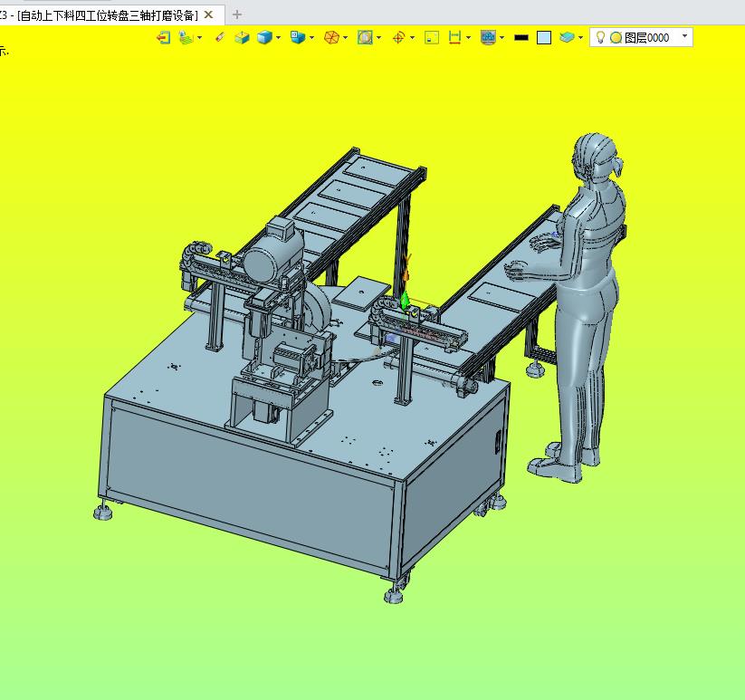Expand arrow next to section view icon
Viewport: 745px width, 700px height.
[378, 37]
